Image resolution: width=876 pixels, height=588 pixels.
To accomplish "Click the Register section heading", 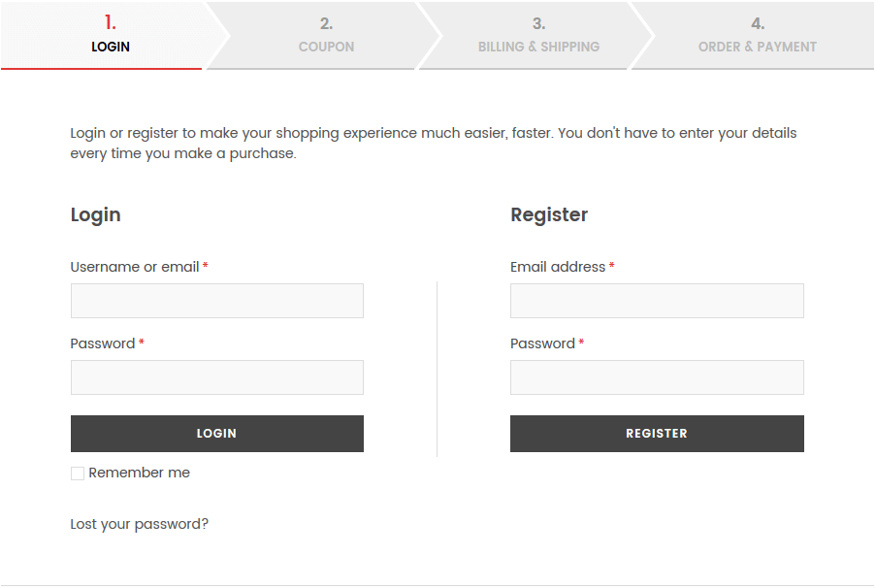I will click(549, 214).
